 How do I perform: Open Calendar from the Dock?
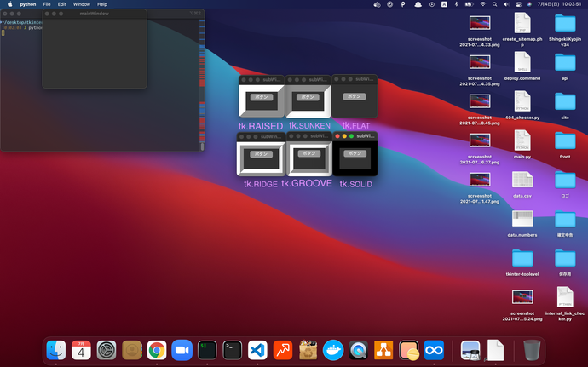tap(81, 350)
